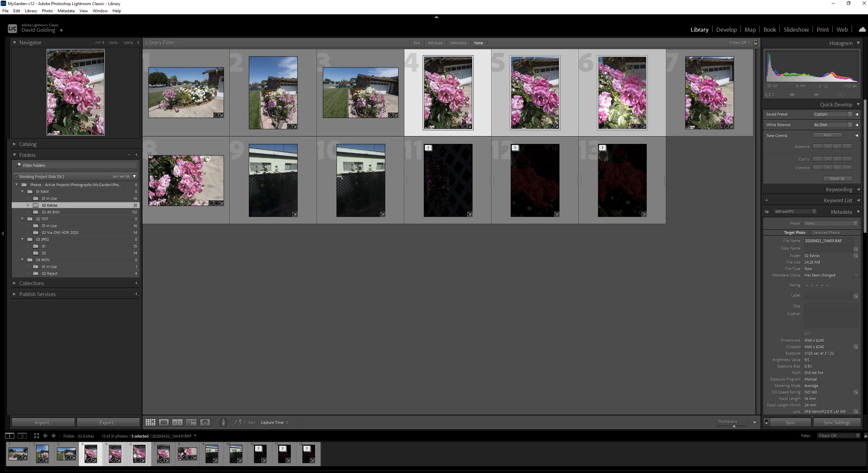Select the Selected Photos metadata target
The image size is (868, 473).
coord(826,233)
